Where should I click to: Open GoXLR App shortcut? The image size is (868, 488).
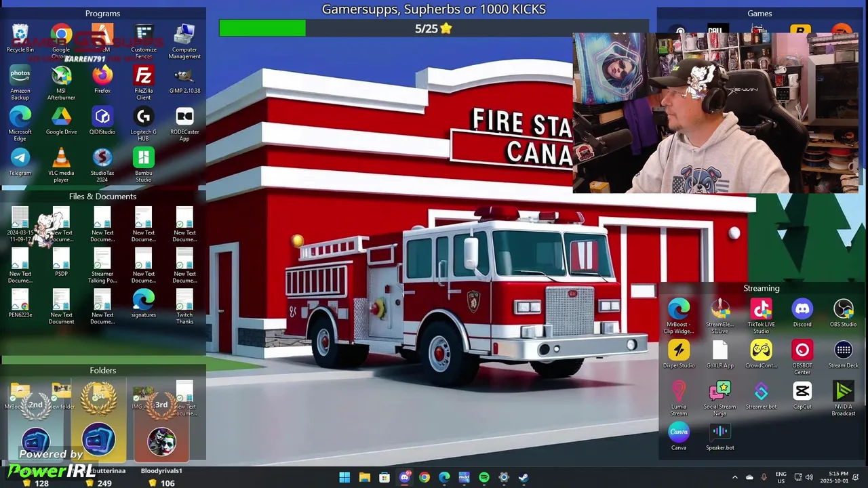click(720, 354)
